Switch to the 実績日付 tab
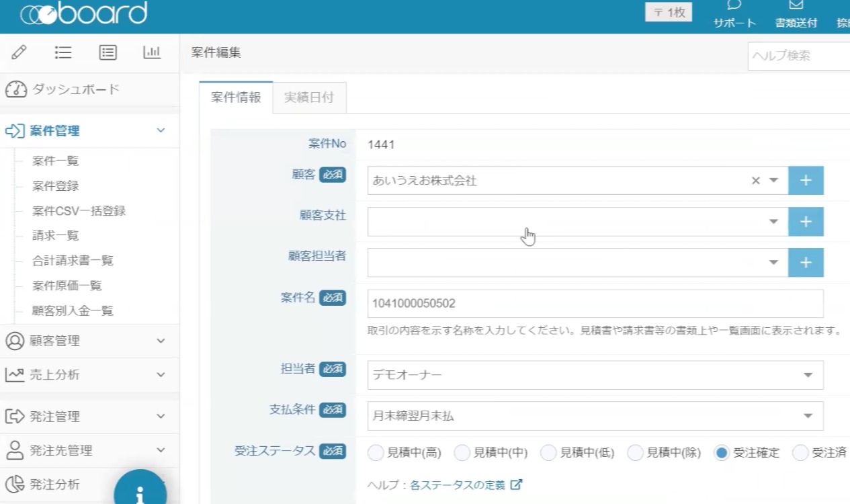This screenshot has height=504, width=850. pos(309,97)
